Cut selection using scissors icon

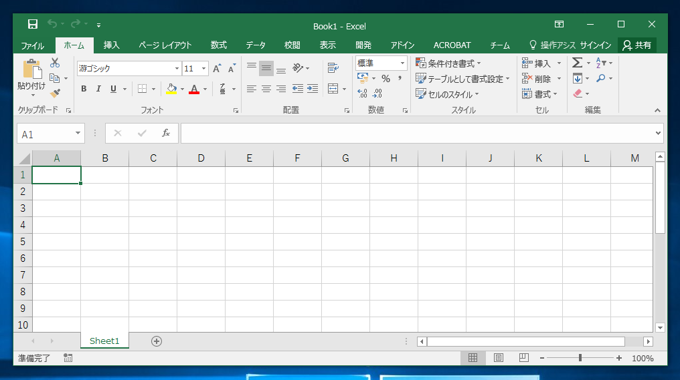(x=55, y=63)
